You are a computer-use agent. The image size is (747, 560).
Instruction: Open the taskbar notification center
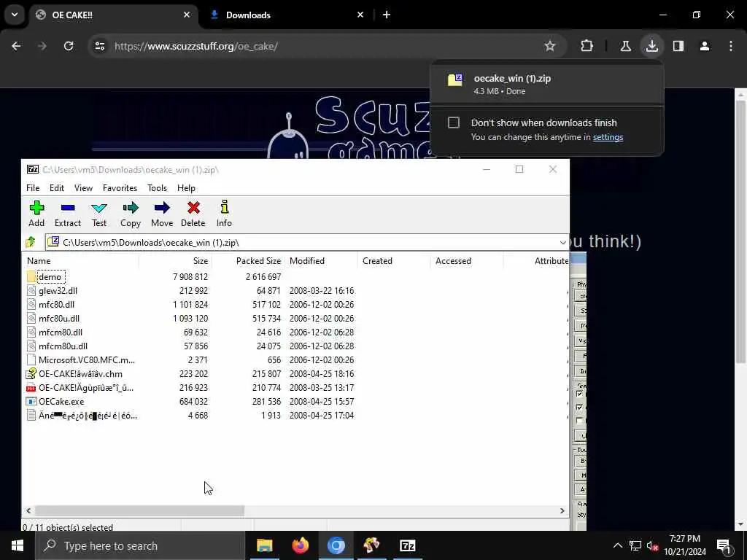[724, 545]
